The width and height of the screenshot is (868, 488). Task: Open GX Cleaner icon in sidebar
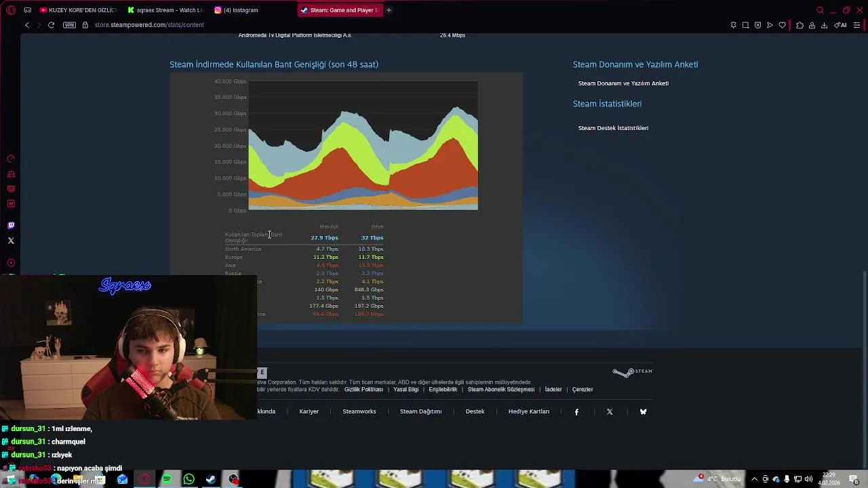coord(11,174)
